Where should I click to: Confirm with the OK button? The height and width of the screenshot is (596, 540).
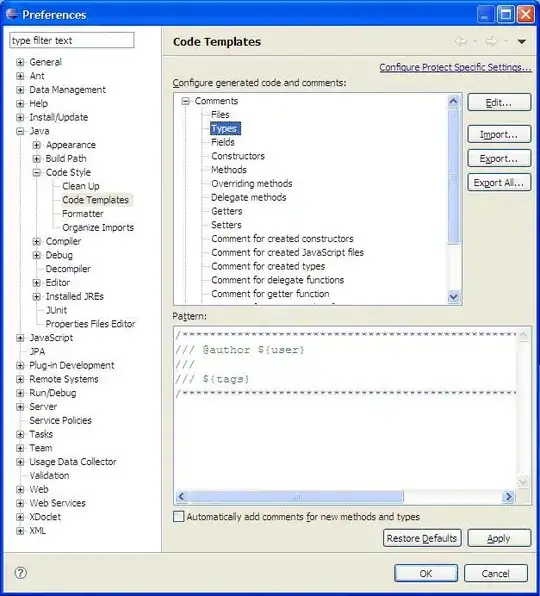tap(426, 573)
